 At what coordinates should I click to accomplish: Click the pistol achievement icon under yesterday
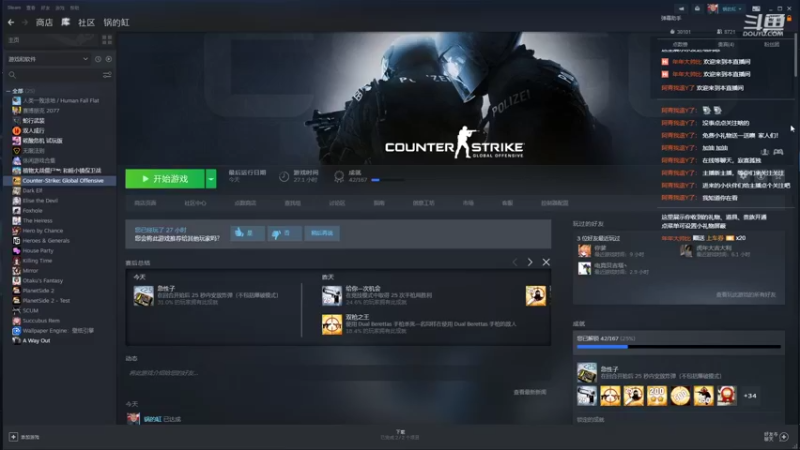332,296
